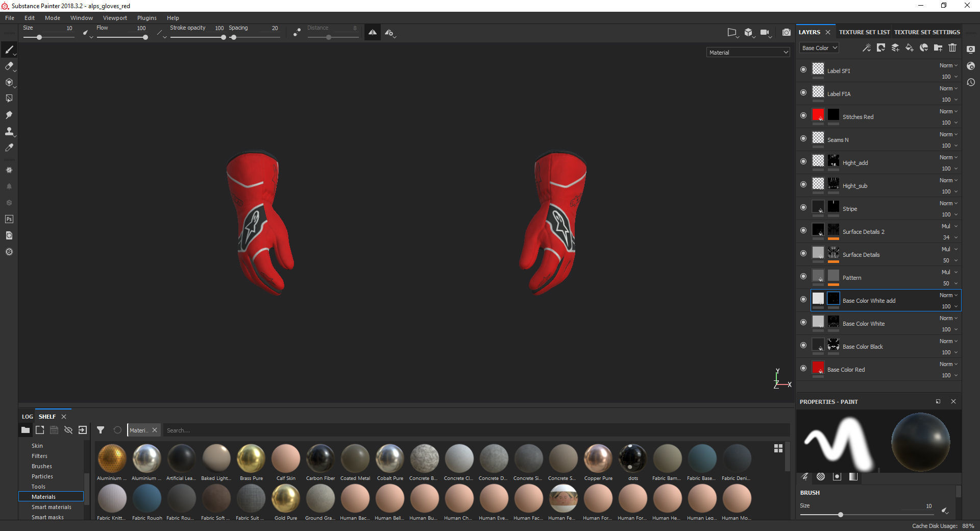Open the camera selection dropdown
The width and height of the screenshot is (980, 531).
pos(766,33)
